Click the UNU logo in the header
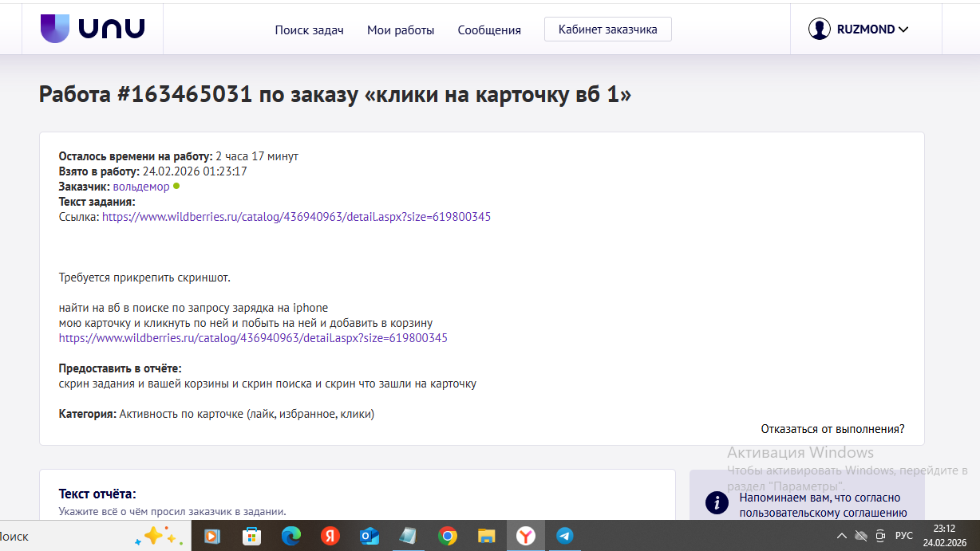 pyautogui.click(x=93, y=30)
